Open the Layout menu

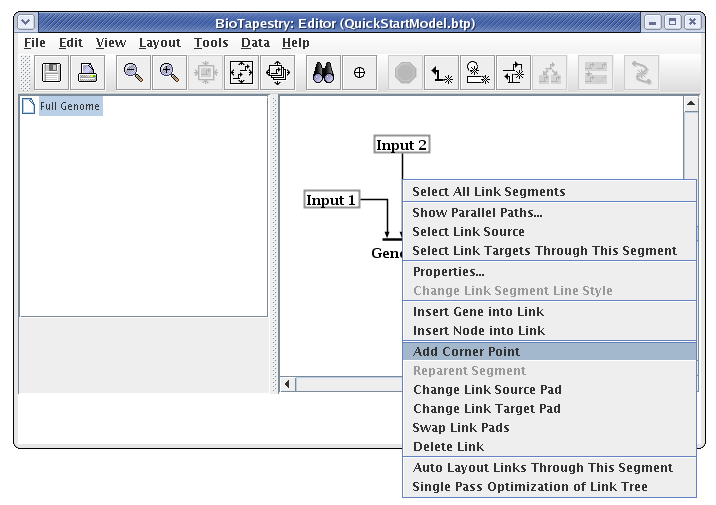[x=159, y=43]
